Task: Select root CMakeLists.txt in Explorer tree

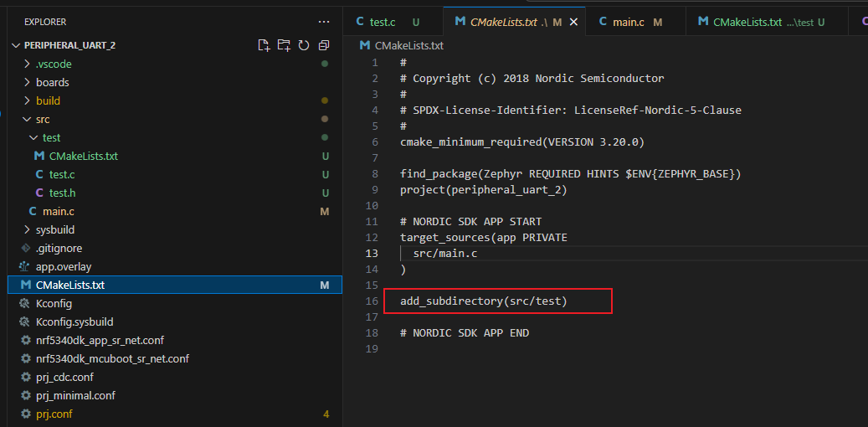Action: pyautogui.click(x=175, y=286)
